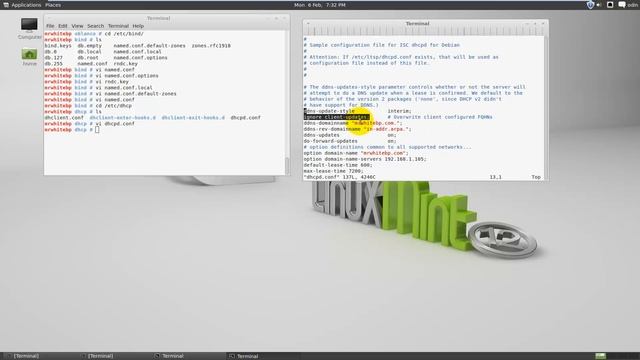Click the black square tray icon

pyautogui.click(x=610, y=5)
